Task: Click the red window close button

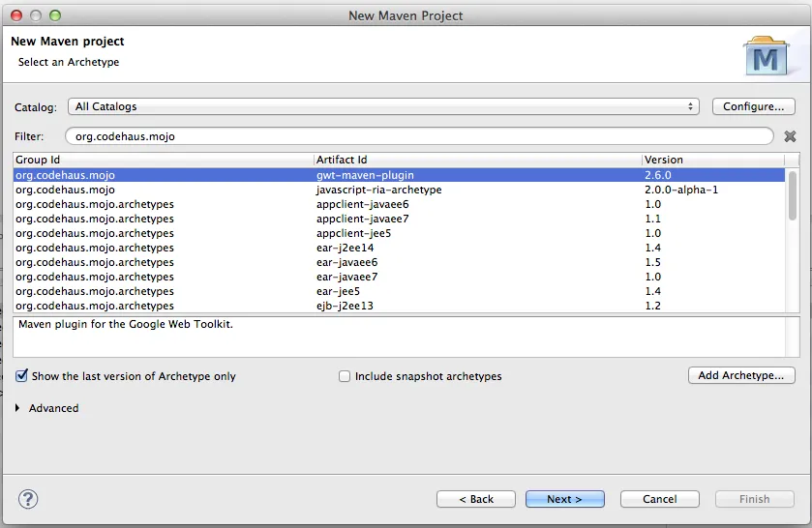Action: click(x=16, y=15)
